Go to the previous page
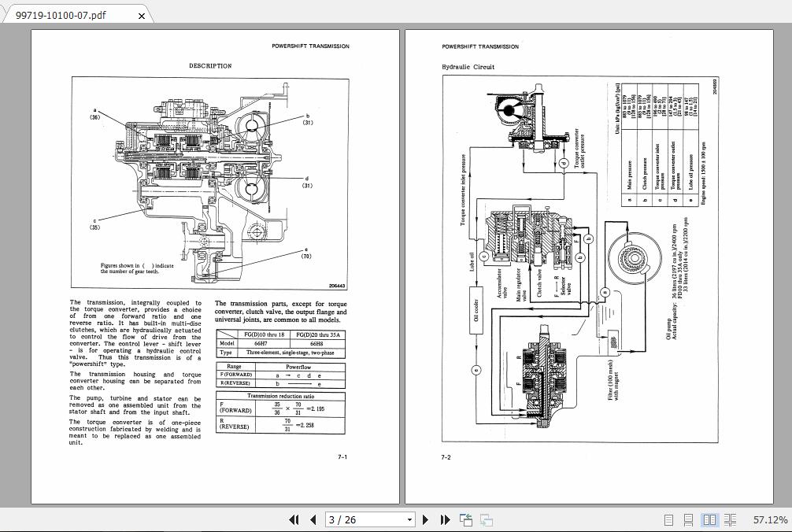792x532 pixels. pos(314,519)
